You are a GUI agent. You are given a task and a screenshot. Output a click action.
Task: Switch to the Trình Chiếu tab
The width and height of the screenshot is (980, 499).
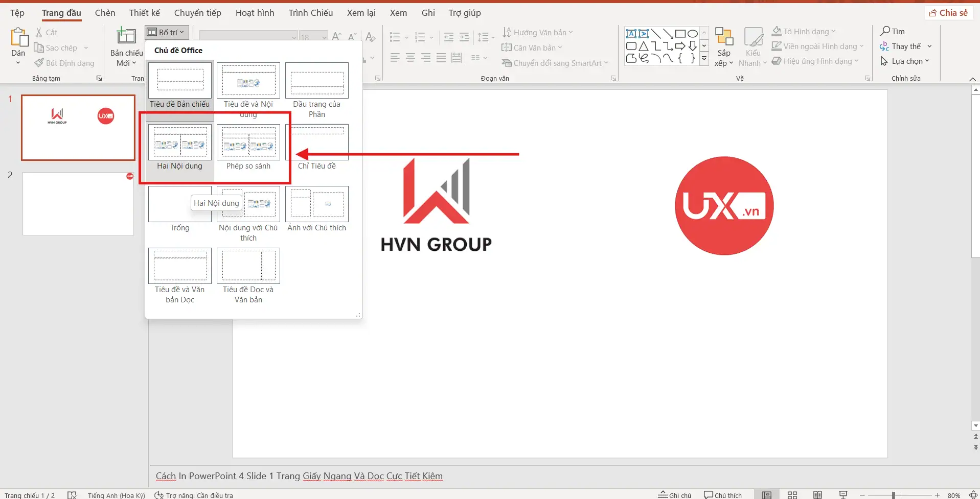[310, 13]
